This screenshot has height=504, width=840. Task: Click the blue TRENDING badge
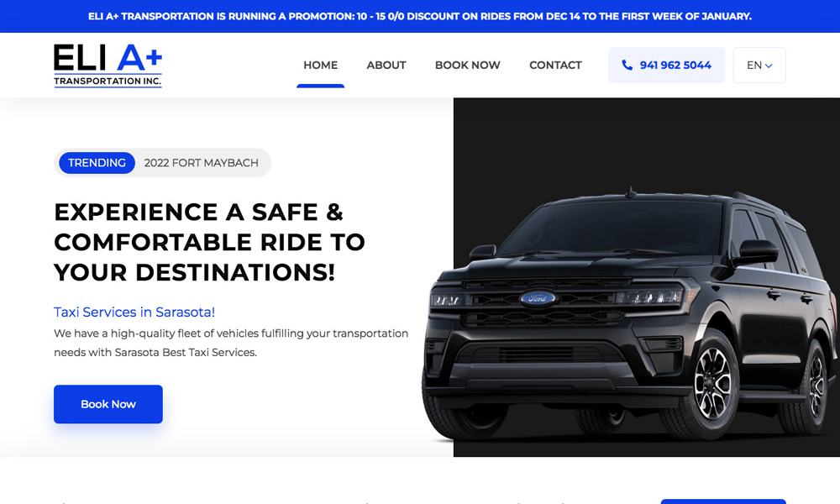coord(97,163)
